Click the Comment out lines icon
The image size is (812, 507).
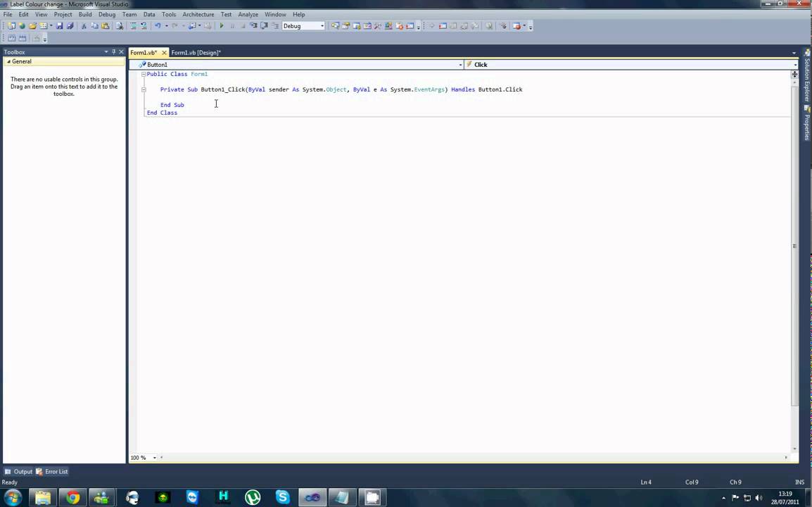(x=133, y=25)
